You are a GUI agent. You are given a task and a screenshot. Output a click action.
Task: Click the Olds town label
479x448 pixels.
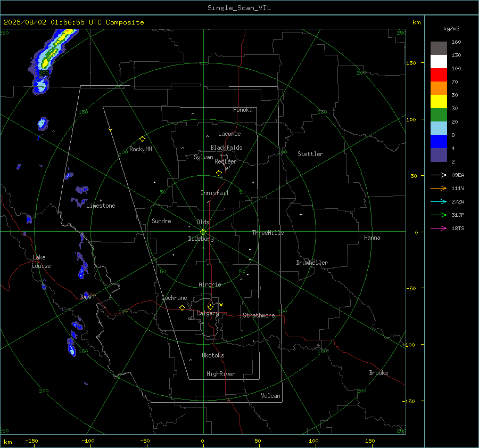(203, 222)
